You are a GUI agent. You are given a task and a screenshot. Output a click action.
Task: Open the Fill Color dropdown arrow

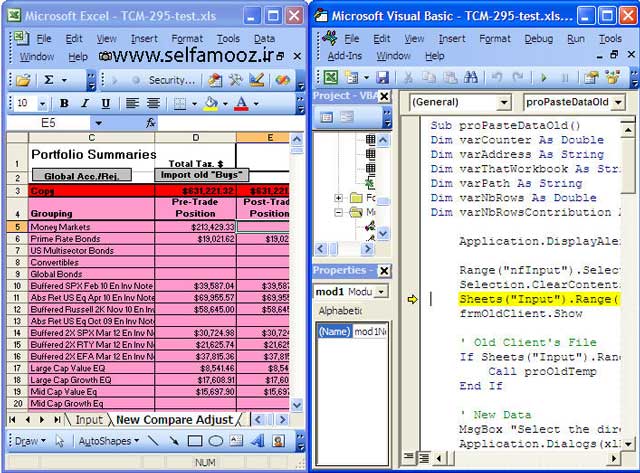coord(225,104)
